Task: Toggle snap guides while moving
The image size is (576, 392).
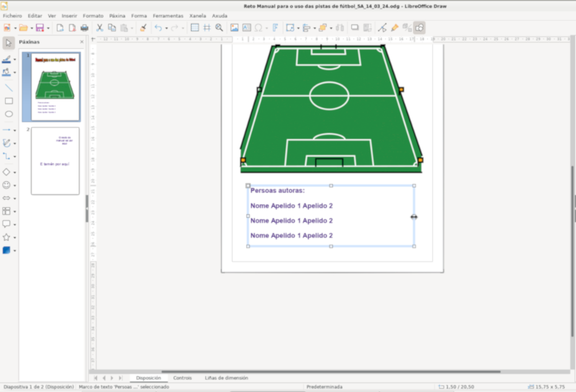Action: tap(207, 27)
